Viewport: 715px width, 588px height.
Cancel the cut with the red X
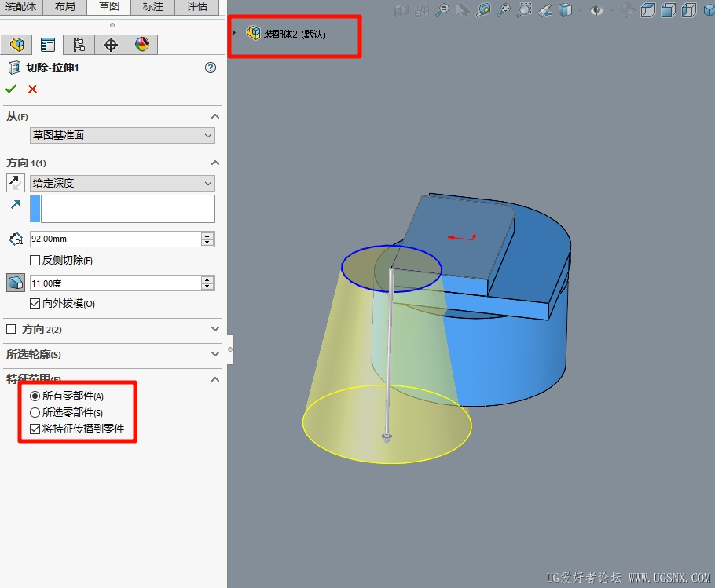[32, 89]
